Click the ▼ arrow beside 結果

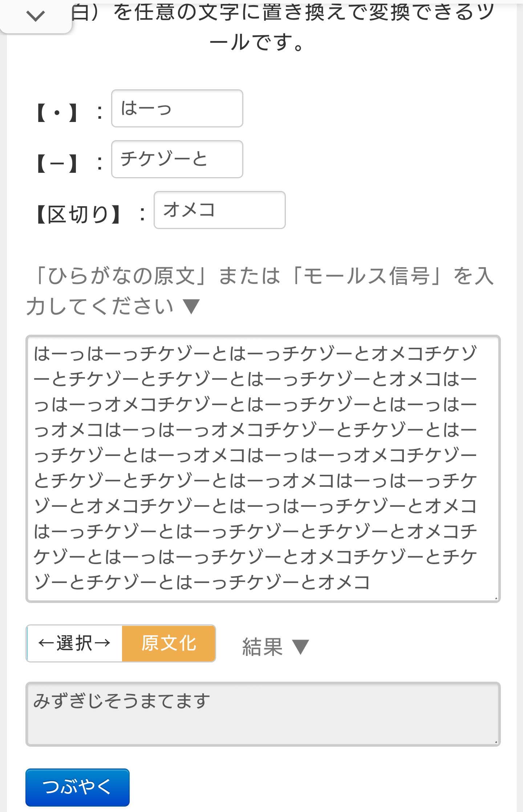coord(300,647)
